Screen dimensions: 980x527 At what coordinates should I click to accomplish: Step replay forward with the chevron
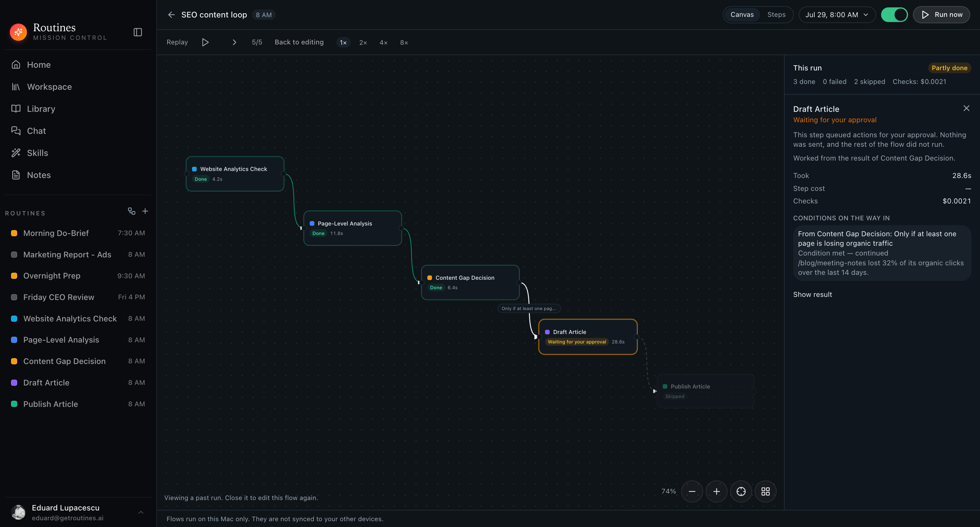(234, 42)
